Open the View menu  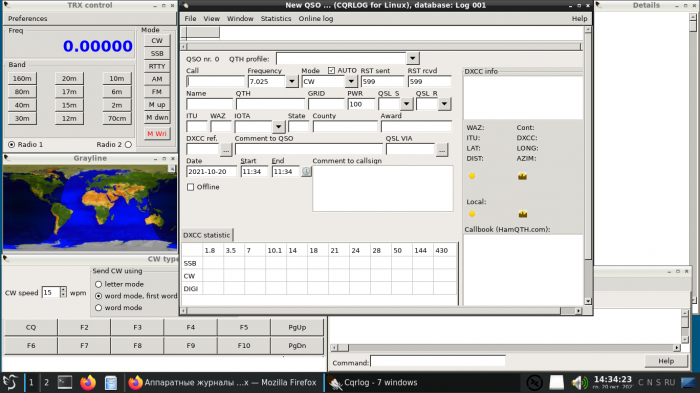pos(211,18)
